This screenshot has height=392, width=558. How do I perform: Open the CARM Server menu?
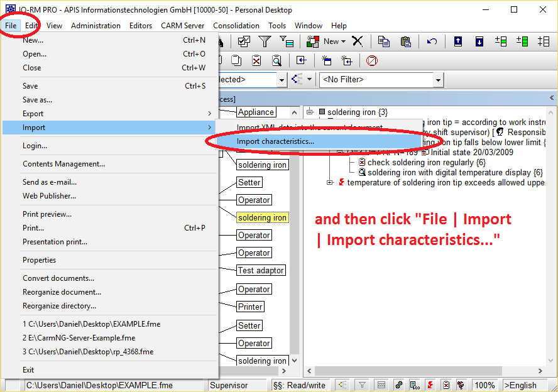click(183, 26)
